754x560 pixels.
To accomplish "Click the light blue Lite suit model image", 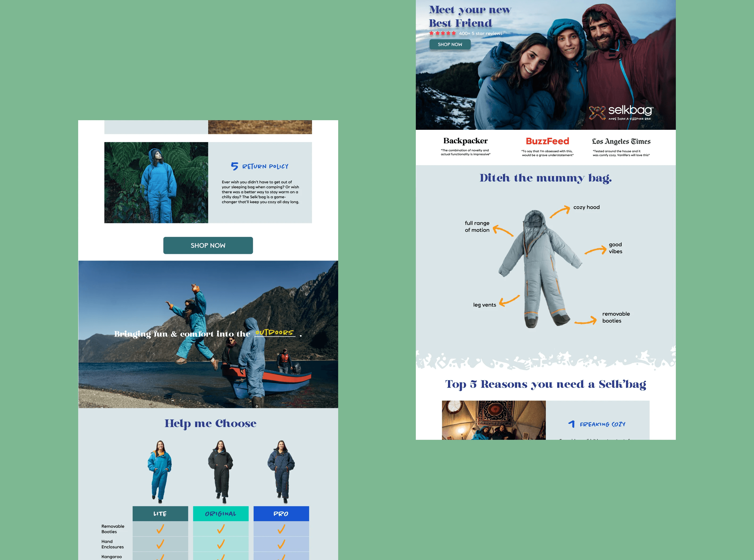I will [160, 471].
